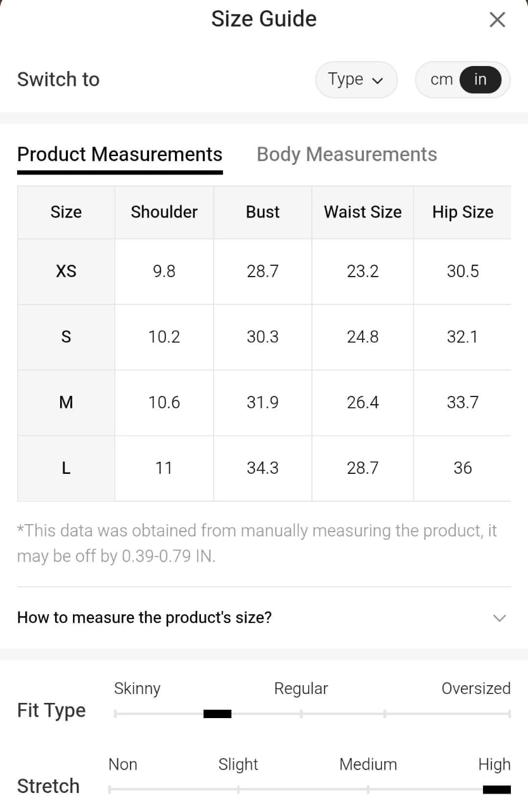Click the Stretch High slider marker
Screen dimensions: 528x812
tap(496, 789)
